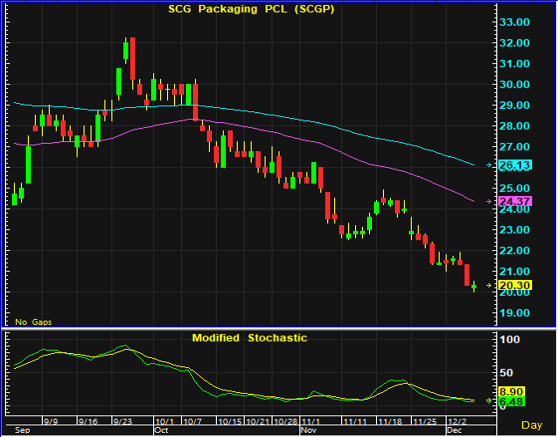Select the Oct month label

tap(161, 430)
